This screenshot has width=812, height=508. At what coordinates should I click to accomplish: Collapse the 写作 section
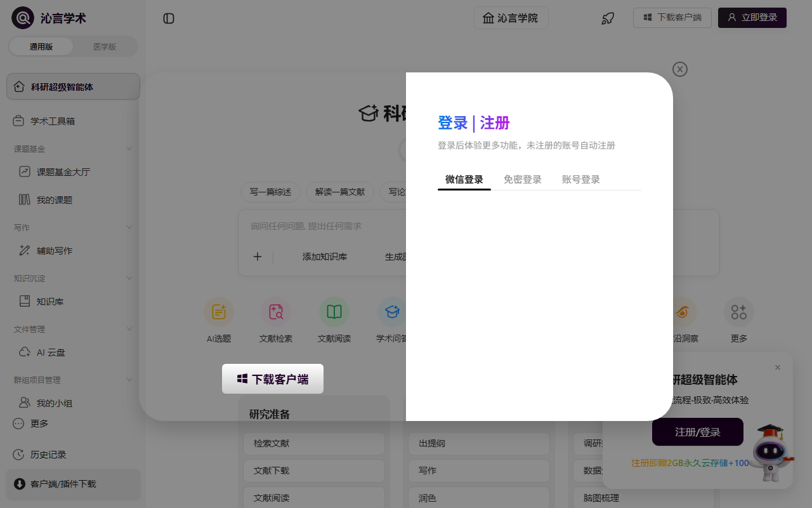pyautogui.click(x=129, y=227)
